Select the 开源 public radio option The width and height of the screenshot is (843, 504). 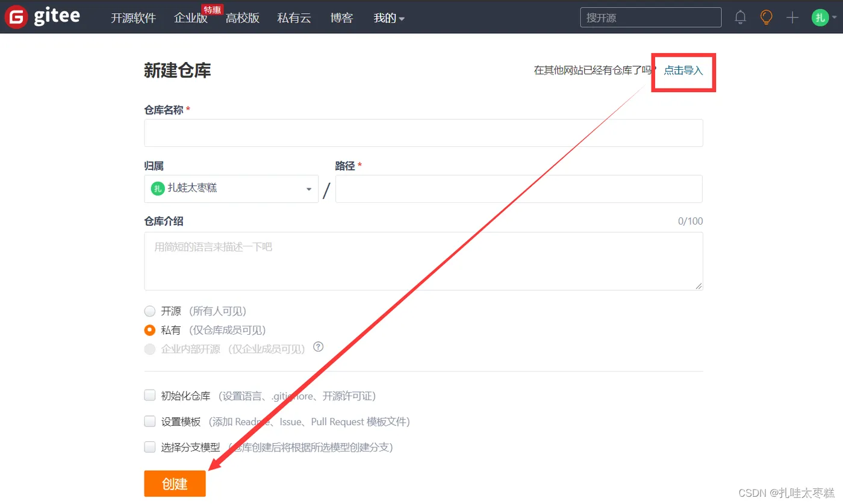[x=150, y=311]
